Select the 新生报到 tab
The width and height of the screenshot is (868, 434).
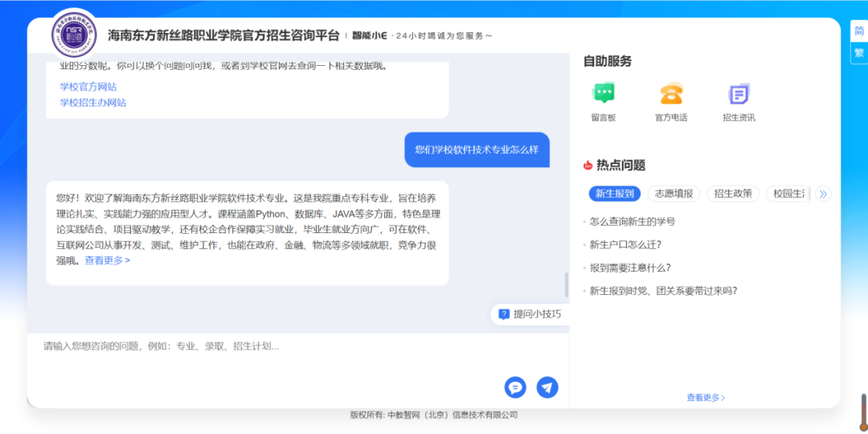[x=615, y=194]
